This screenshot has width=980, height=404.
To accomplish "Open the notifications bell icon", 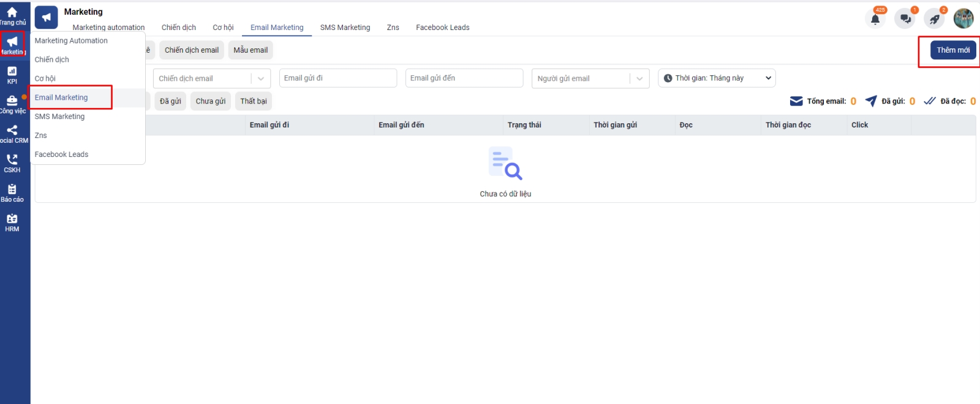I will coord(875,19).
